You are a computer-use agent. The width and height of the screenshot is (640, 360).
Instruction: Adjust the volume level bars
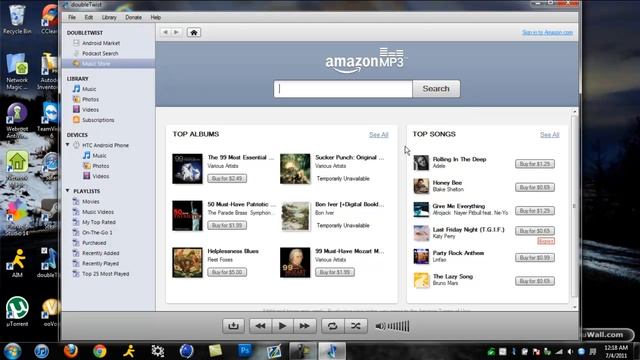[x=398, y=326]
